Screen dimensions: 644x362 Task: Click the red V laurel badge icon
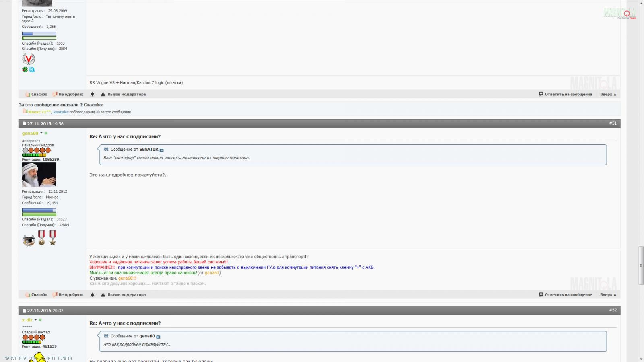(x=29, y=59)
